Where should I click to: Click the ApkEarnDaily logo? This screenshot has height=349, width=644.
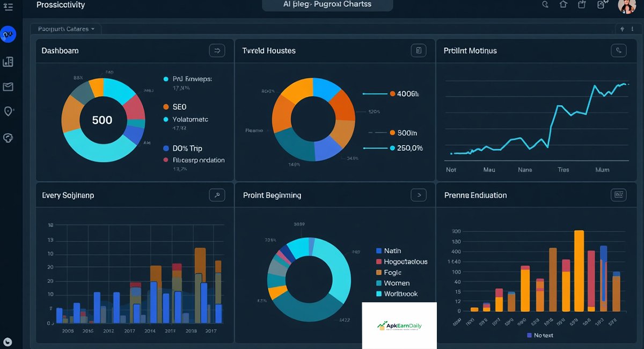coord(399,325)
